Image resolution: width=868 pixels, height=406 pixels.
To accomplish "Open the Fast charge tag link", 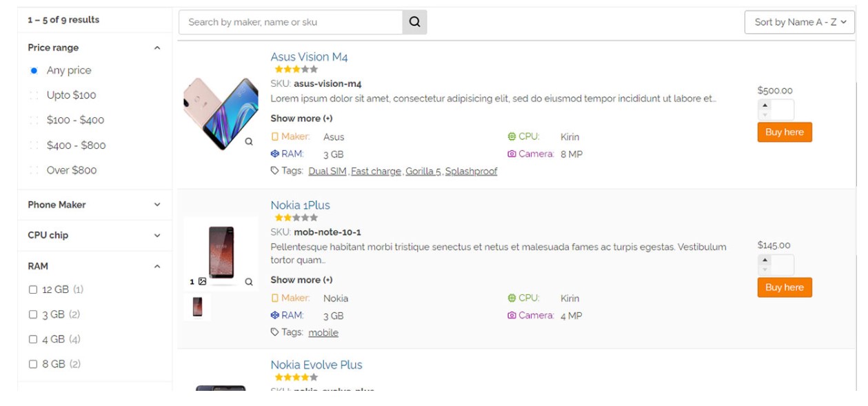I will (x=376, y=171).
